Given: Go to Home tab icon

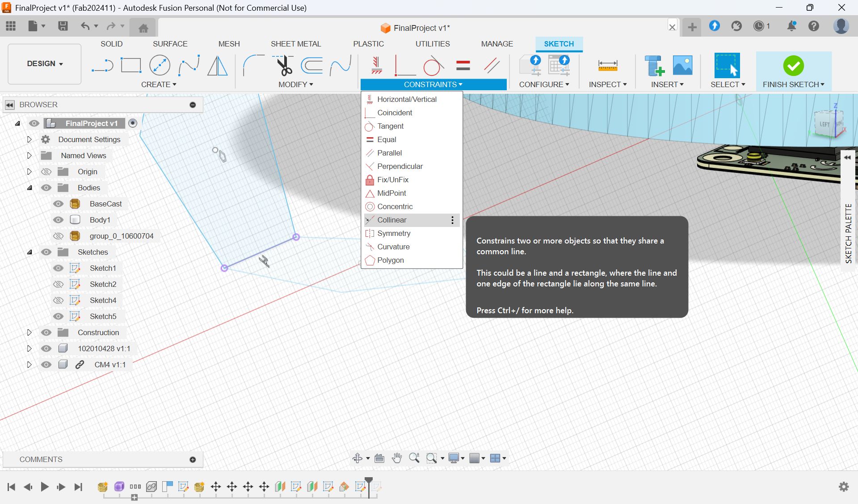Looking at the screenshot, I should pyautogui.click(x=143, y=28).
